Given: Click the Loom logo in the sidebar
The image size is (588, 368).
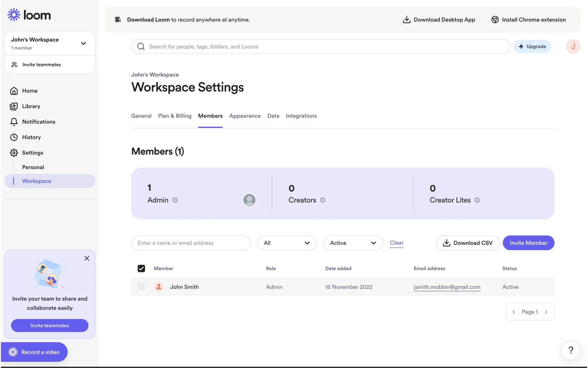Looking at the screenshot, I should (29, 14).
